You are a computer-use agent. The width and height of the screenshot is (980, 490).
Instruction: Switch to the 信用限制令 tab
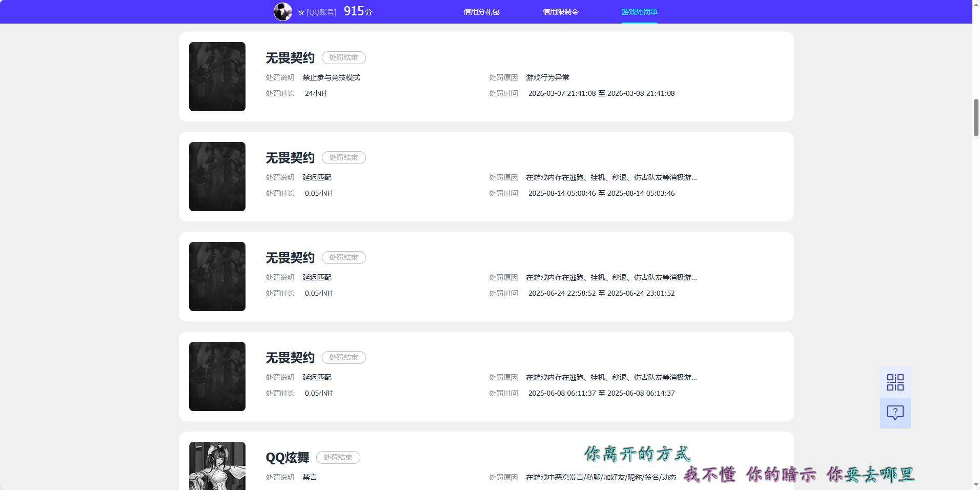tap(560, 12)
